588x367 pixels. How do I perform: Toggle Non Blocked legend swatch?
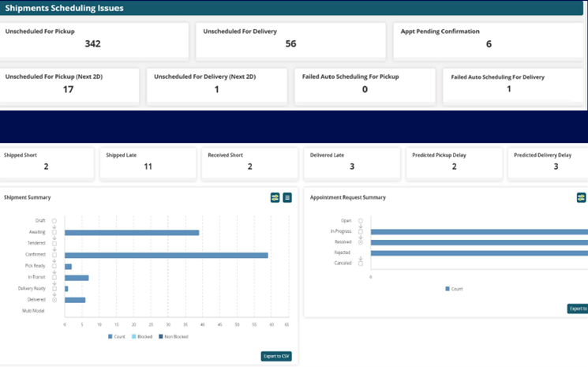click(174, 337)
